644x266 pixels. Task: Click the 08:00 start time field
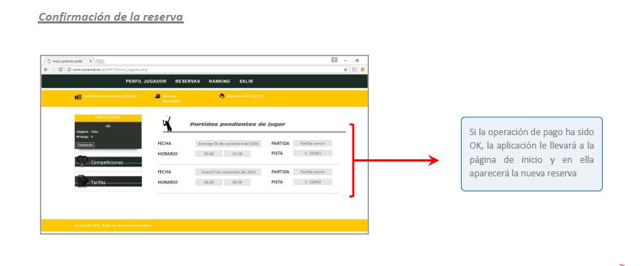click(209, 182)
